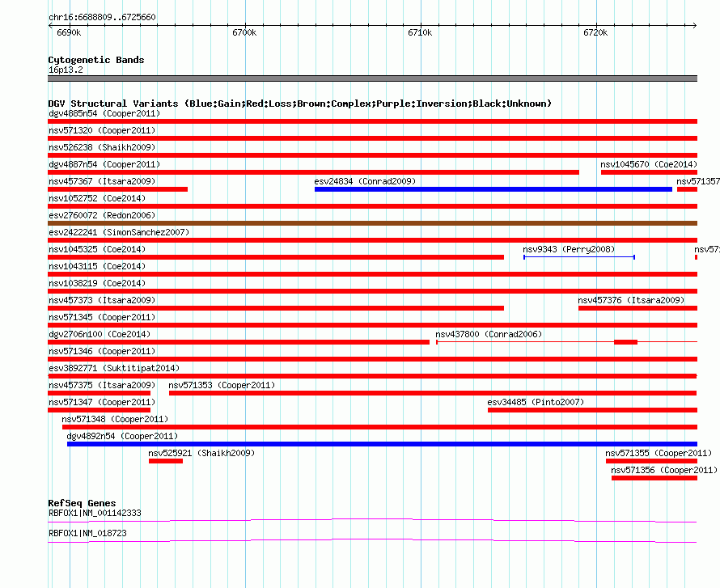The image size is (720, 588).
Task: Click the esv2760072 (Redon2006) label
Action: [102, 216]
